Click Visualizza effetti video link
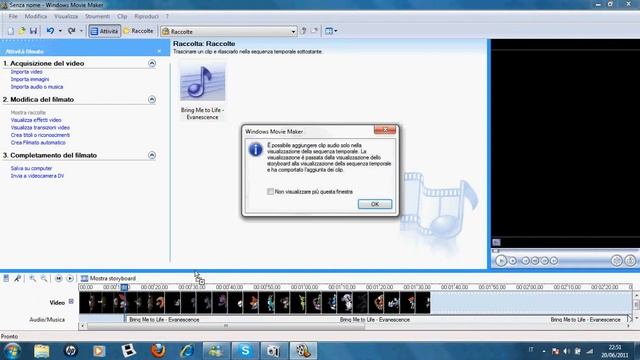Viewport: 640px width, 360px height. click(x=36, y=120)
